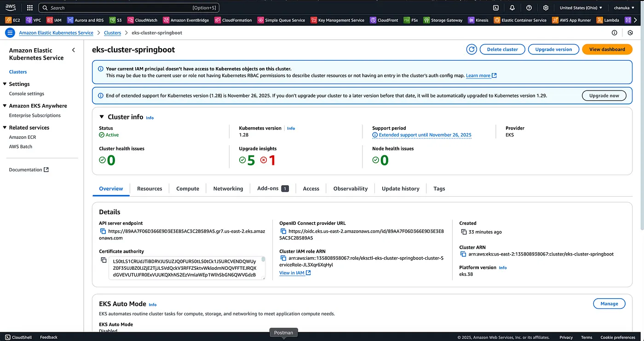Viewport: 644px width, 341px height.
Task: Switch to the Observability tab
Action: [351, 188]
